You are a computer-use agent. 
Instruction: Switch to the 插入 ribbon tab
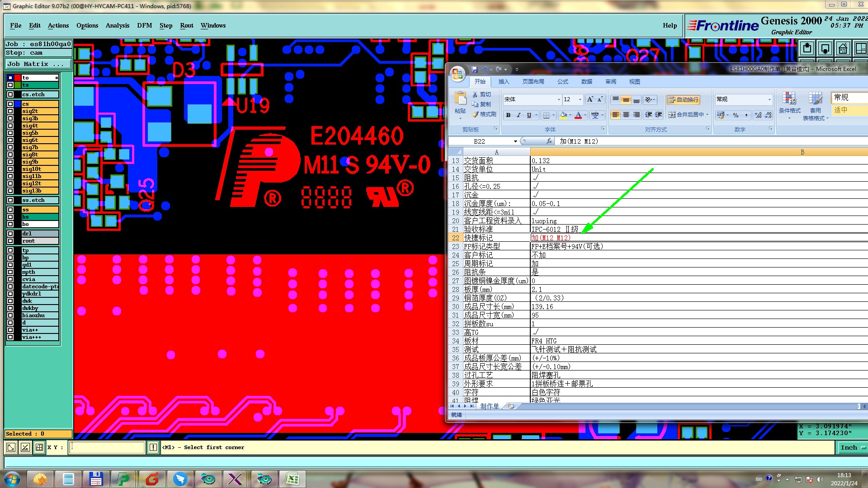[x=504, y=82]
